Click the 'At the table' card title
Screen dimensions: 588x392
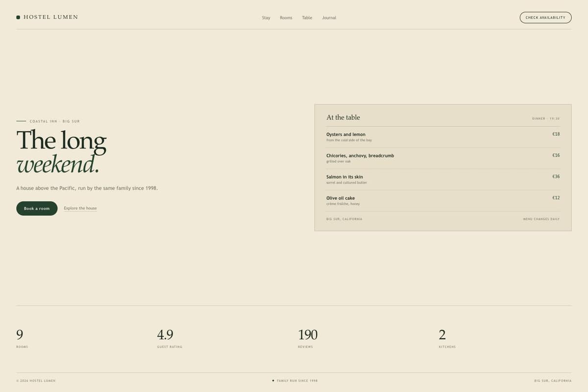point(343,117)
